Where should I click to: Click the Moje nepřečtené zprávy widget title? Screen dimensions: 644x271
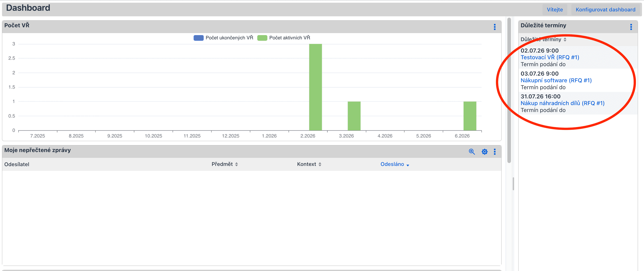38,150
